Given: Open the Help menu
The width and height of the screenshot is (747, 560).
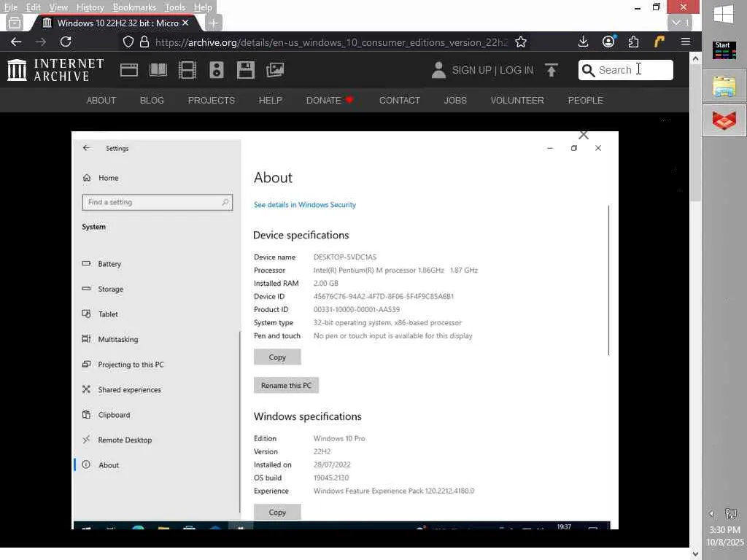Looking at the screenshot, I should (x=203, y=7).
